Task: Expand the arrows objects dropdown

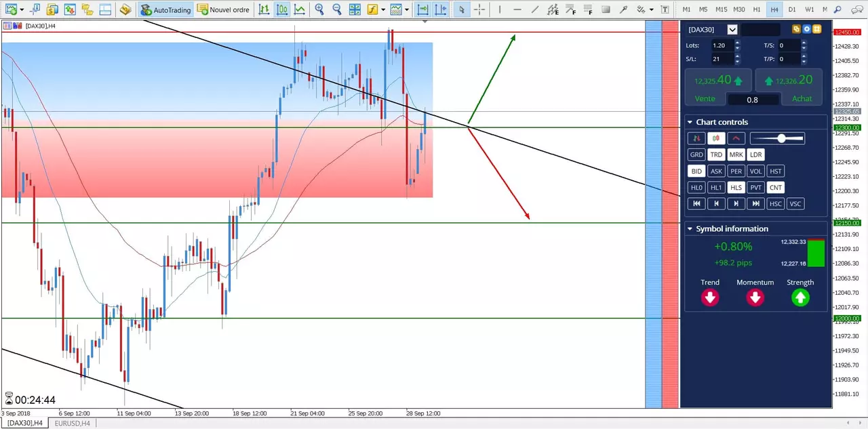Action: (652, 10)
